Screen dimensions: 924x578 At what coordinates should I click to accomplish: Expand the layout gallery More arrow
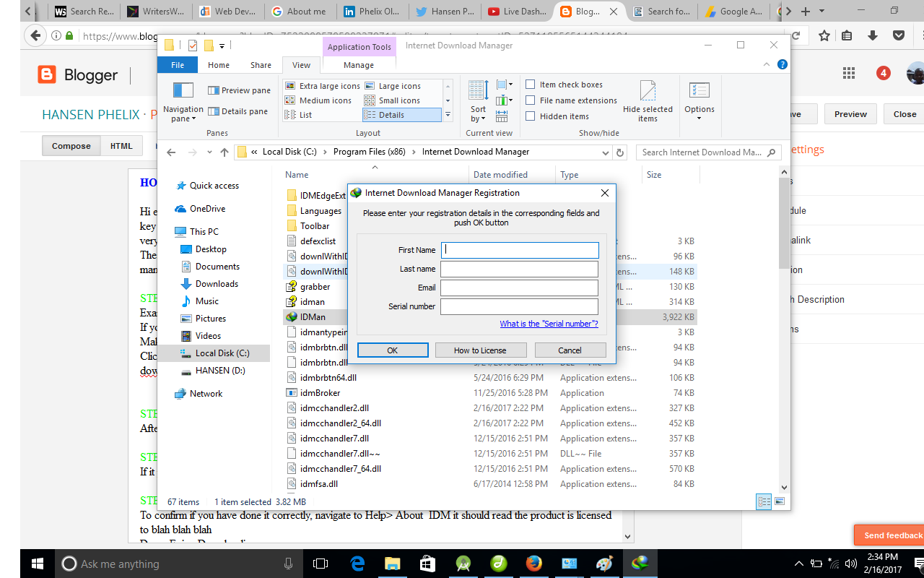click(448, 115)
